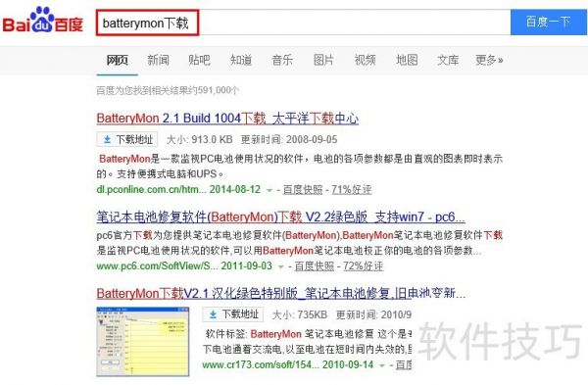Expand dropdown arrow beside the 2010-09-14 date
Image resolution: width=588 pixels, height=385 pixels.
click(382, 365)
